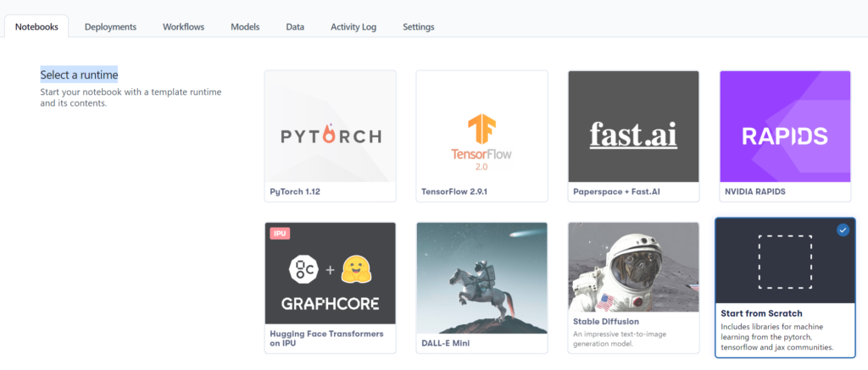Switch to the Deployments tab
Image resolution: width=868 pixels, height=370 pixels.
[110, 26]
